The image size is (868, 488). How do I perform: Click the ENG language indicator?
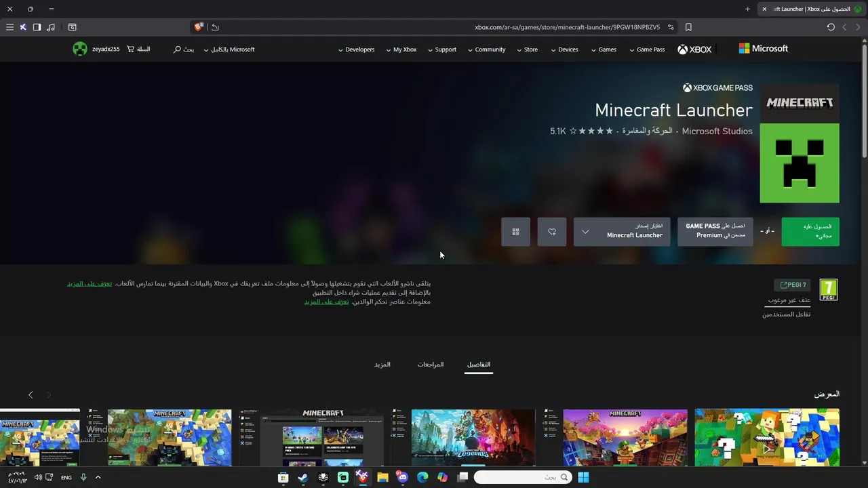[x=66, y=478]
